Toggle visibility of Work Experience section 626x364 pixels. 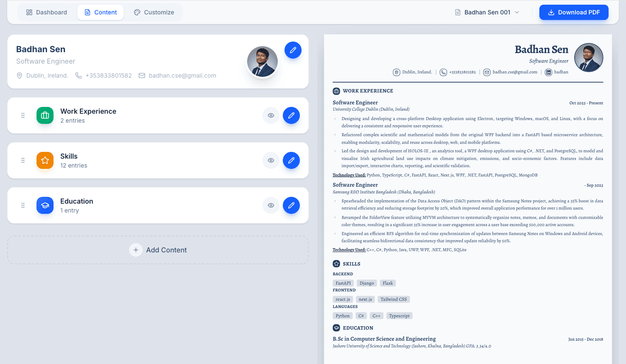pos(271,115)
